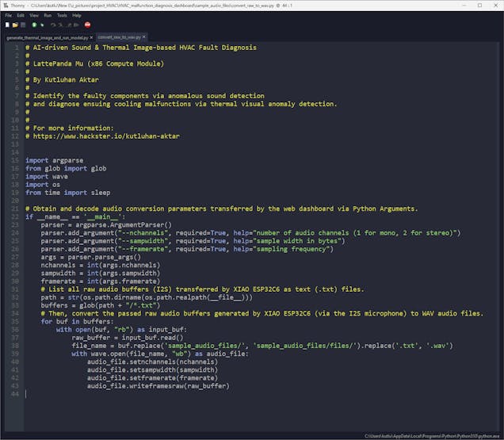This screenshot has height=440, width=504.
Task: Click the Step into icon
Action: tap(59, 25)
